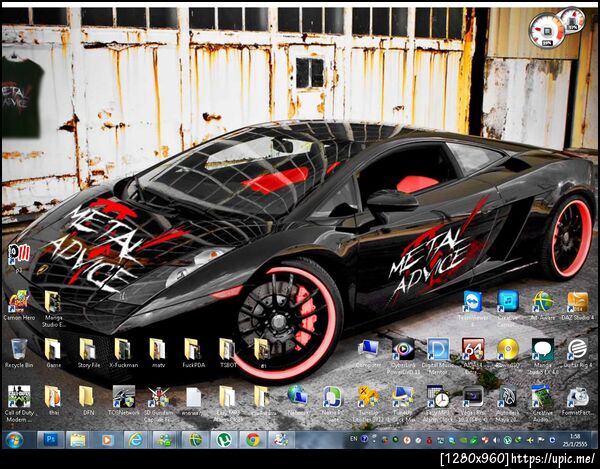Image resolution: width=600 pixels, height=469 pixels.
Task: Click the volume speaker tray icon
Action: click(496, 440)
